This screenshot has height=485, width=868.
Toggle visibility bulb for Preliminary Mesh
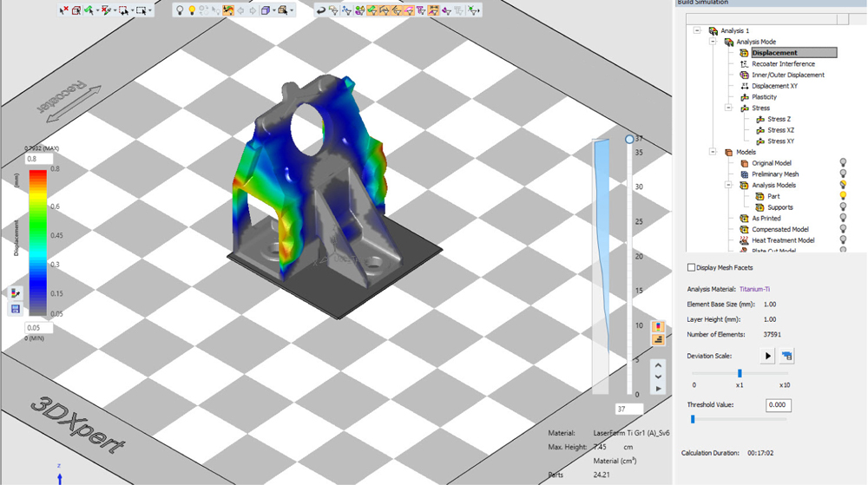(x=843, y=174)
